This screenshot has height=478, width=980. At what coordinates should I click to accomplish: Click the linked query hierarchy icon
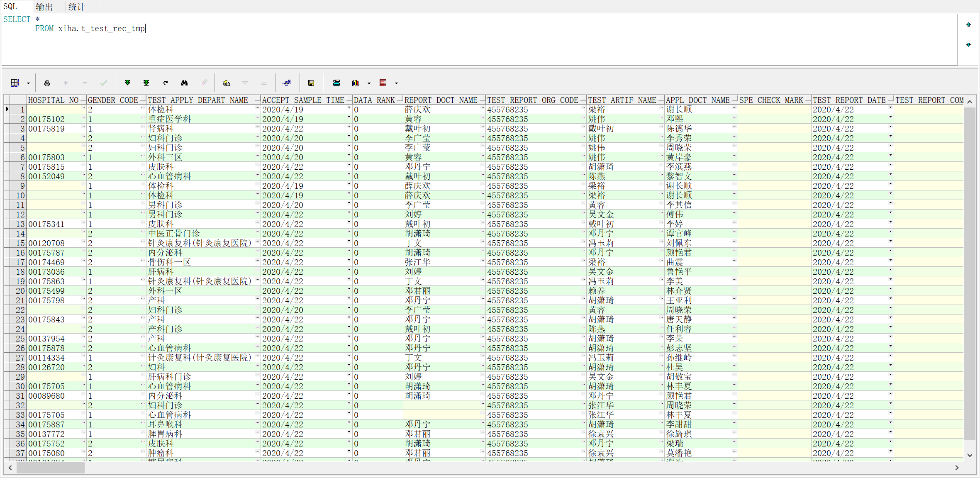pos(287,83)
